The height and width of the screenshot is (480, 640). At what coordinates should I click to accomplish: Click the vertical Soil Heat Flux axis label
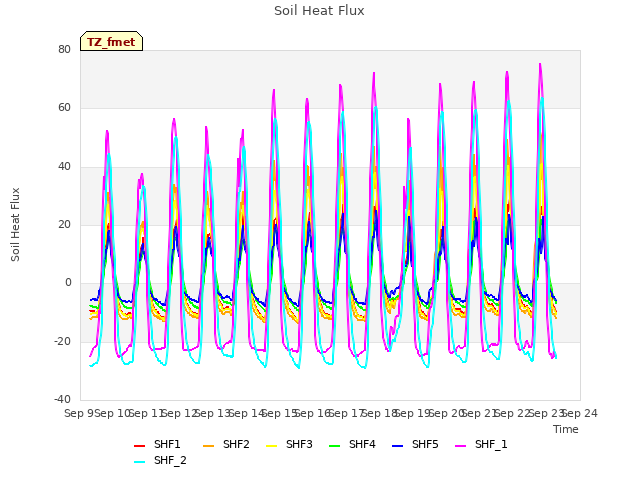[x=15, y=225]
